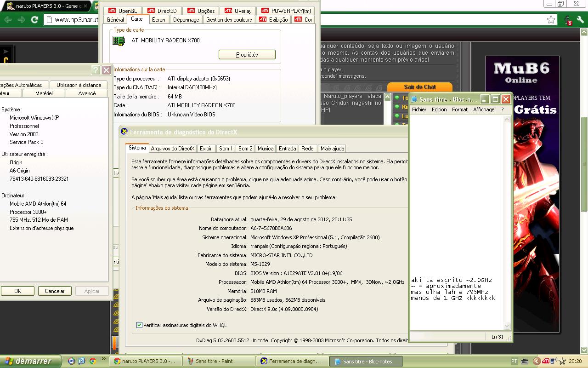The width and height of the screenshot is (588, 368).
Task: Select the Dépannage tab
Action: (186, 20)
